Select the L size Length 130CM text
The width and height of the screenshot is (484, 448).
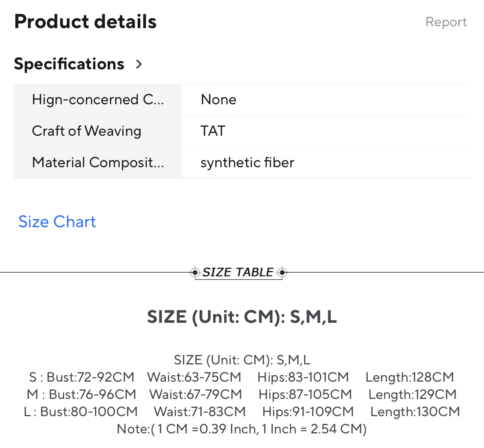click(x=415, y=412)
